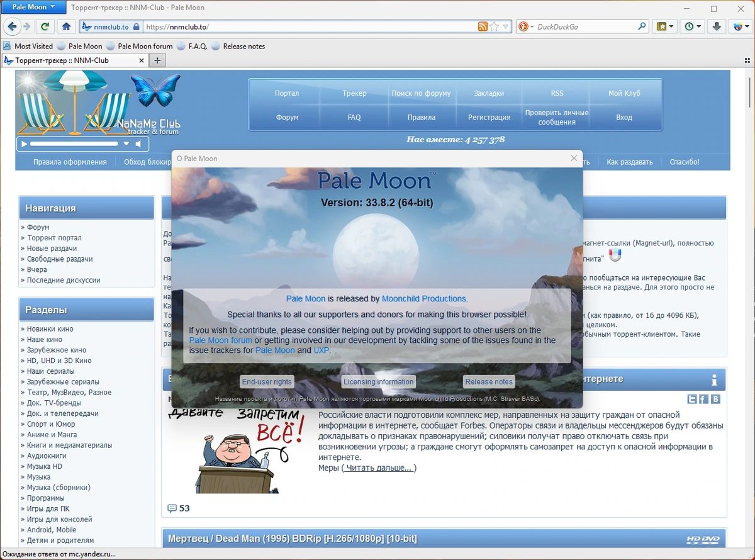The width and height of the screenshot is (755, 560).
Task: Share the news on Facebook icon
Action: [x=703, y=399]
